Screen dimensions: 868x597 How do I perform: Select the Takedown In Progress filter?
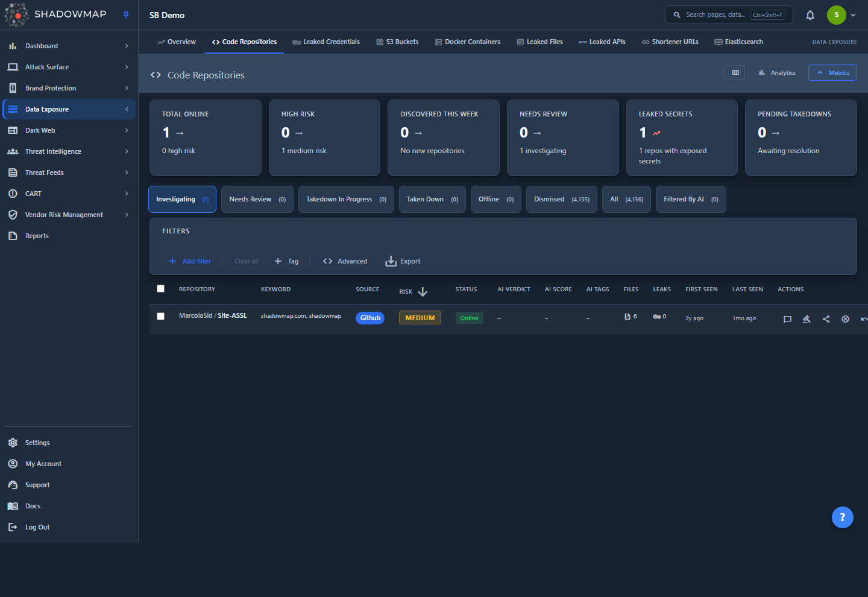(346, 200)
